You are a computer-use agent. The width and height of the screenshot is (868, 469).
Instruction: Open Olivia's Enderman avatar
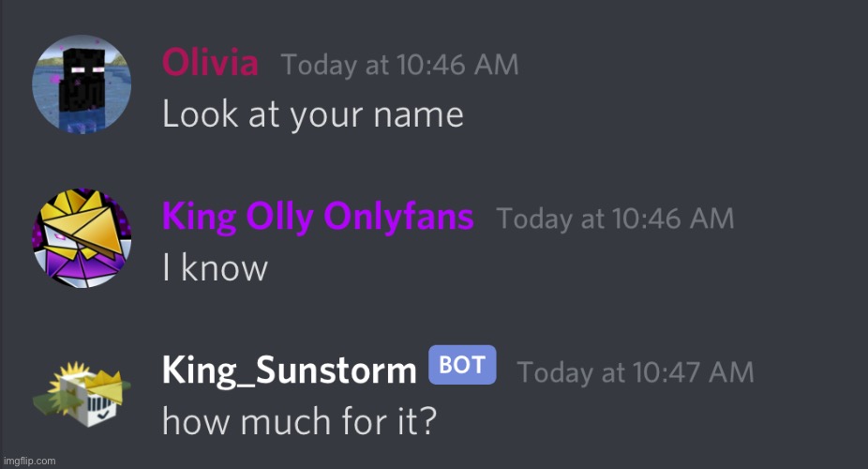(82, 84)
